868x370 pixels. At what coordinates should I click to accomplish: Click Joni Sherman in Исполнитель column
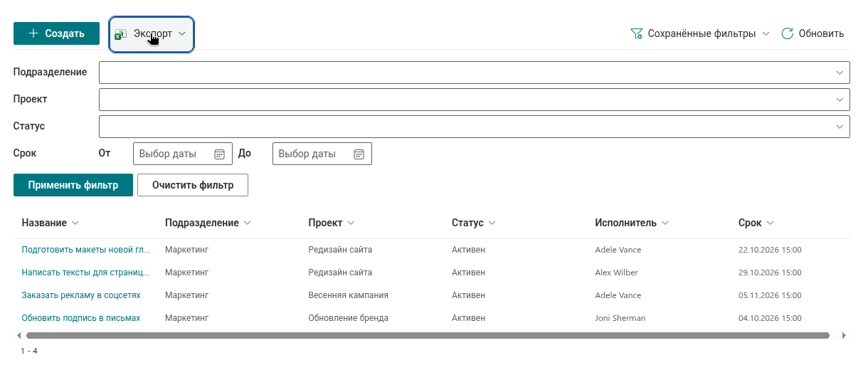pos(620,318)
